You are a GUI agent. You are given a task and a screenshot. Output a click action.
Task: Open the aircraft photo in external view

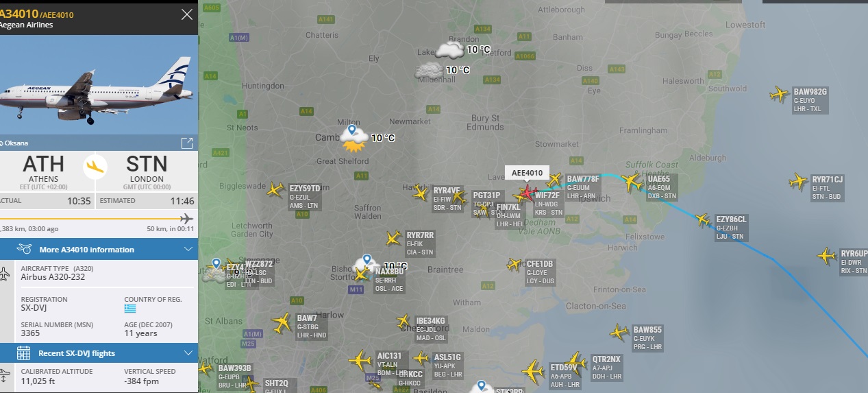pyautogui.click(x=186, y=143)
